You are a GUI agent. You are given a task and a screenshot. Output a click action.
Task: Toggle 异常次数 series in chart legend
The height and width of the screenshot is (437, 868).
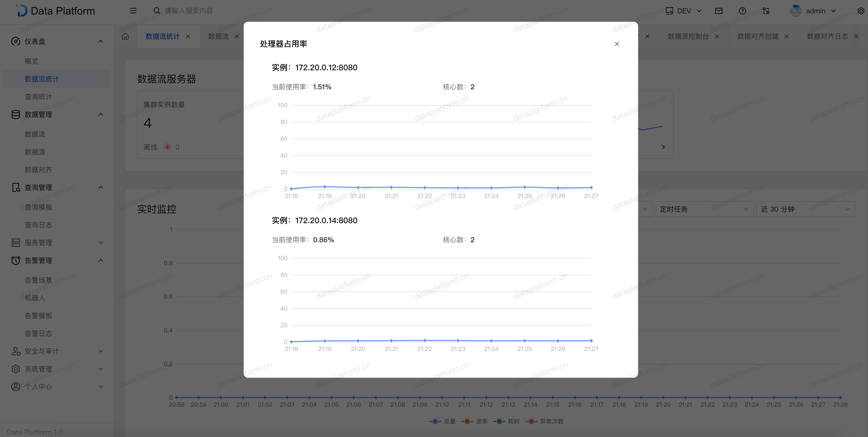click(x=545, y=421)
